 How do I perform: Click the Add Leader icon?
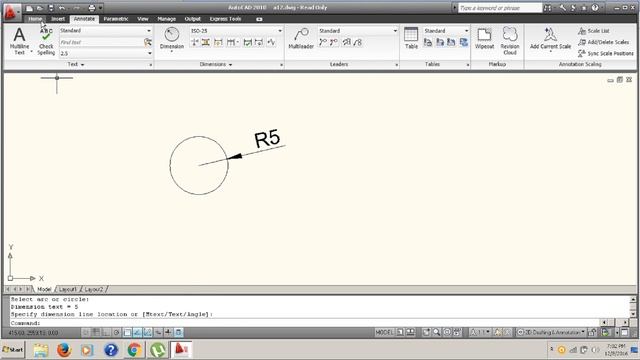pos(323,42)
